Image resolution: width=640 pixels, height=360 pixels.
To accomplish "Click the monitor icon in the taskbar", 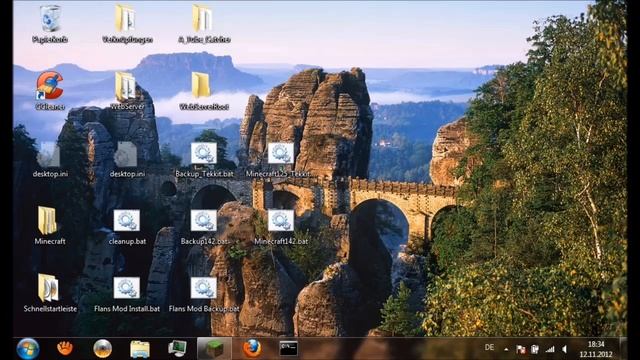I will coord(178,349).
